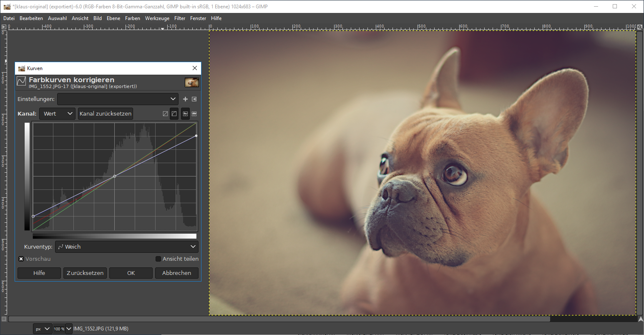Switch to linear light curve adjustment icon
The width and height of the screenshot is (644, 335).
tap(165, 114)
